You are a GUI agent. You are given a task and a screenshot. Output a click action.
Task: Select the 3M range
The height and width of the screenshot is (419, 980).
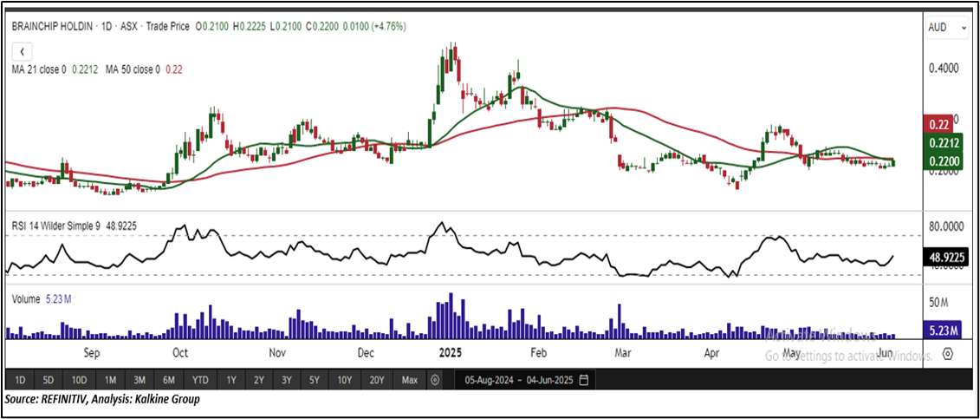click(140, 380)
